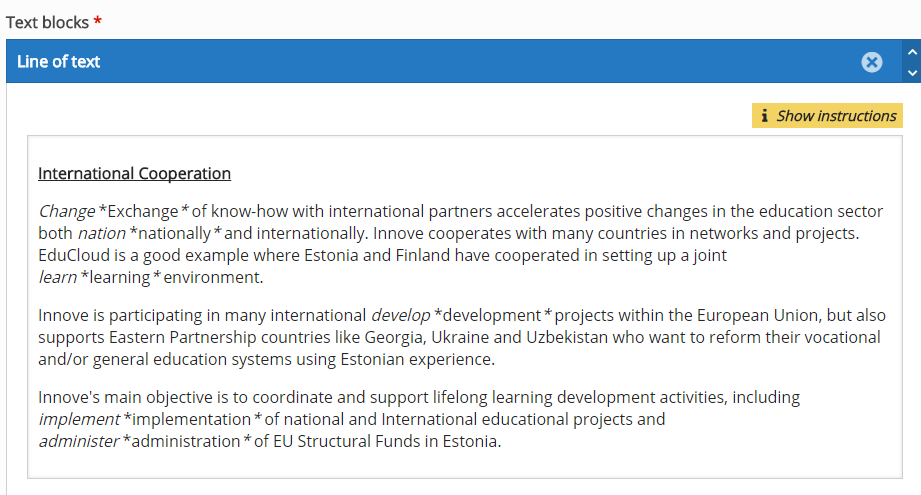Click the italic word develop
The width and height of the screenshot is (921, 495).
(x=401, y=315)
